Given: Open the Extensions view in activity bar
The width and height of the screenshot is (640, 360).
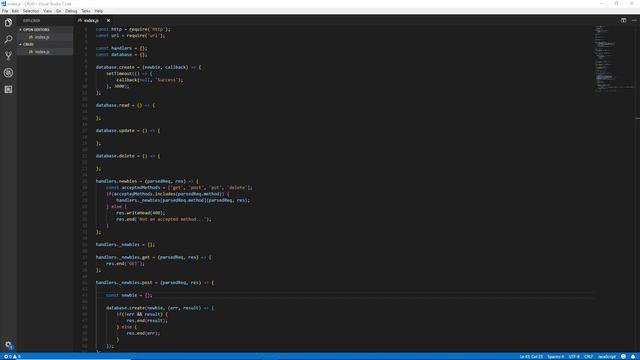Looking at the screenshot, I should pos(8,89).
